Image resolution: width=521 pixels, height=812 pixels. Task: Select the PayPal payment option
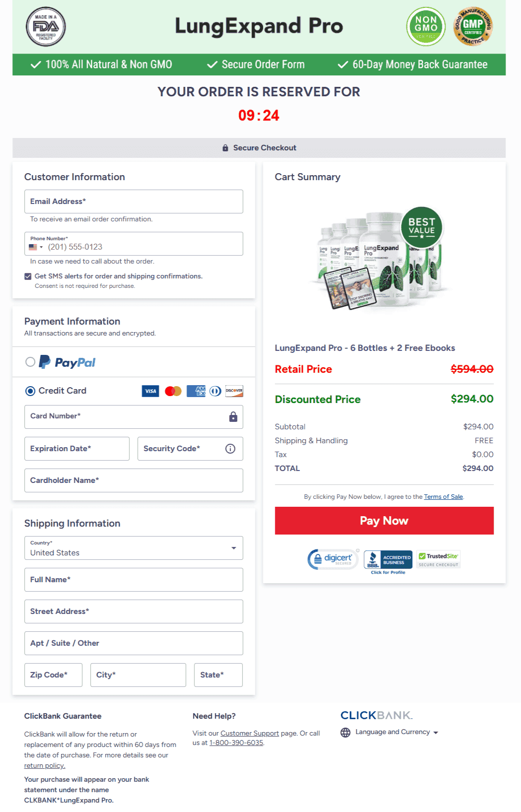click(30, 362)
